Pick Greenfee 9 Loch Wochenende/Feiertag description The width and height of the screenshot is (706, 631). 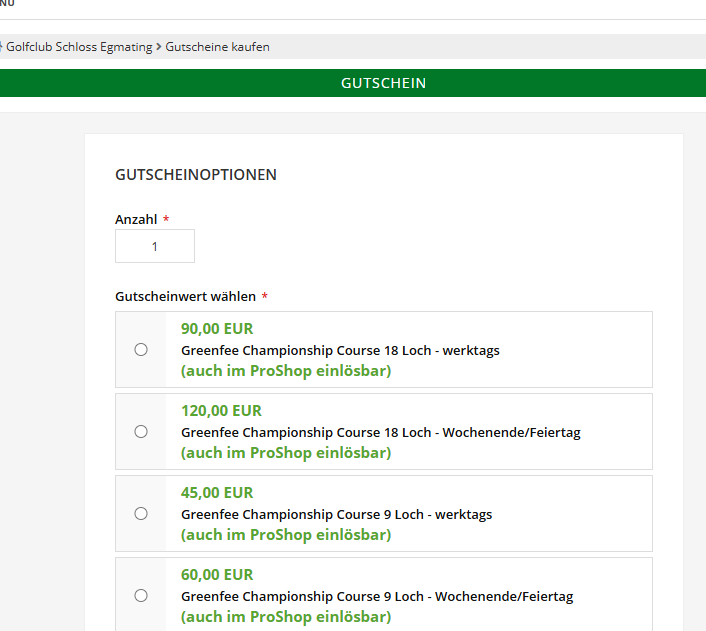[376, 596]
